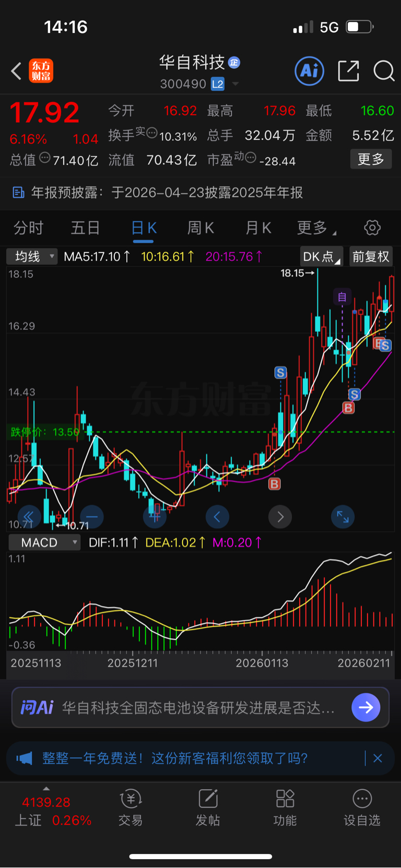Open the 交易 trade tab
The width and height of the screenshot is (401, 868).
click(x=131, y=808)
